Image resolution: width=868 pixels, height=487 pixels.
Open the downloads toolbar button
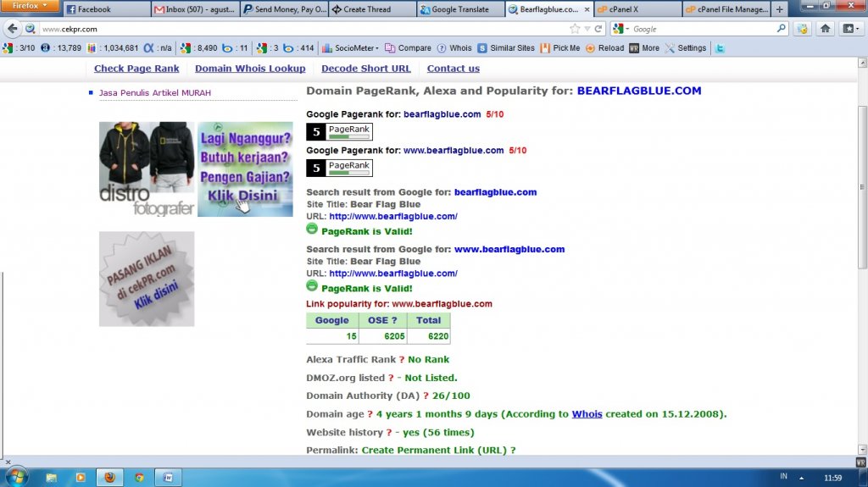click(802, 29)
